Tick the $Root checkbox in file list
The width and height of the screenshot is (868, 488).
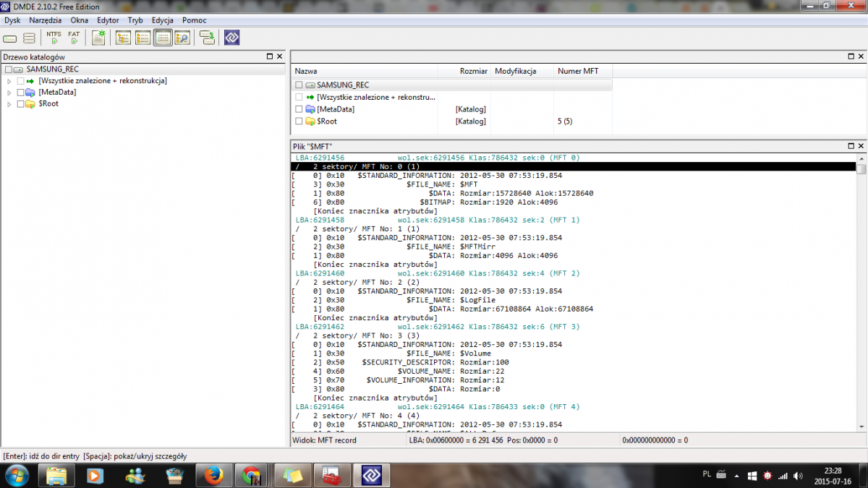coord(299,121)
